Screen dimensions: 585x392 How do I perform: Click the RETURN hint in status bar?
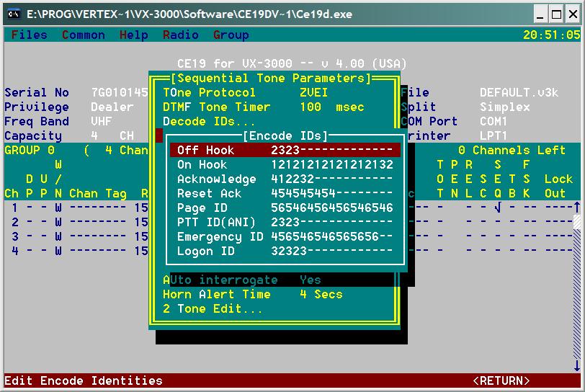[501, 380]
